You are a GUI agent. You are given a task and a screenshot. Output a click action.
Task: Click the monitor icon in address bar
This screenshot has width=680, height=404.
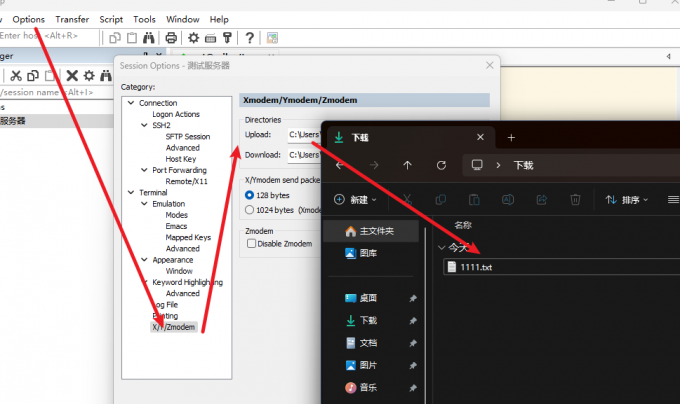click(477, 165)
